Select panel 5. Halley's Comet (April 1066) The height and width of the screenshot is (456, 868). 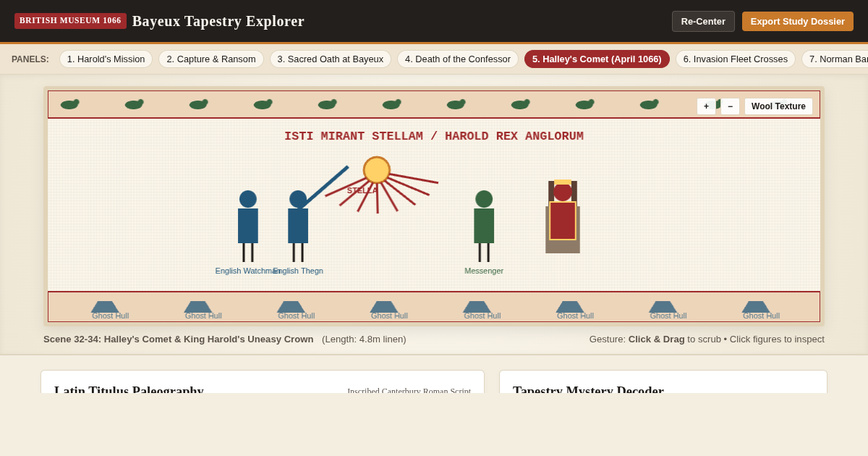tap(597, 59)
